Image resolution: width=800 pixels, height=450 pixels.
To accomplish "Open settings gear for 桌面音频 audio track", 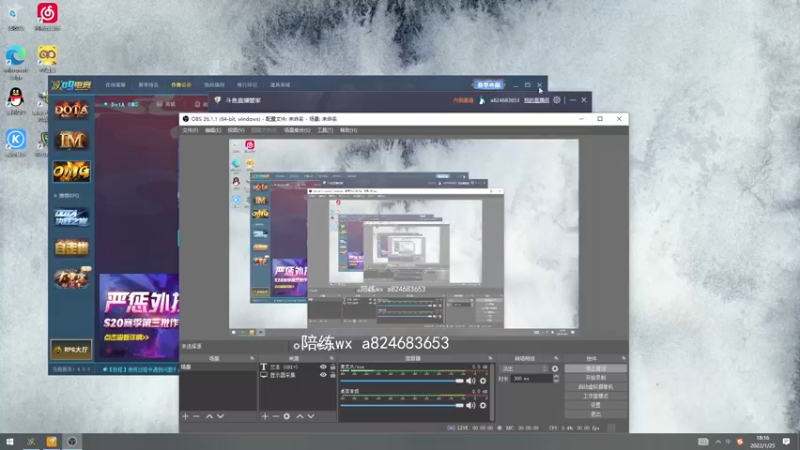I will coord(483,405).
